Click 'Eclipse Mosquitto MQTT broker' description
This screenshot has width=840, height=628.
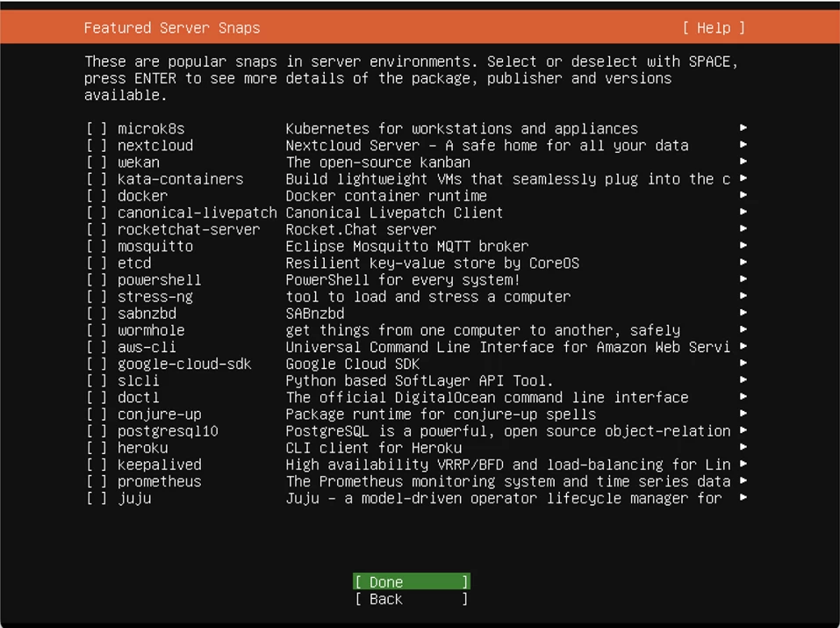[407, 246]
